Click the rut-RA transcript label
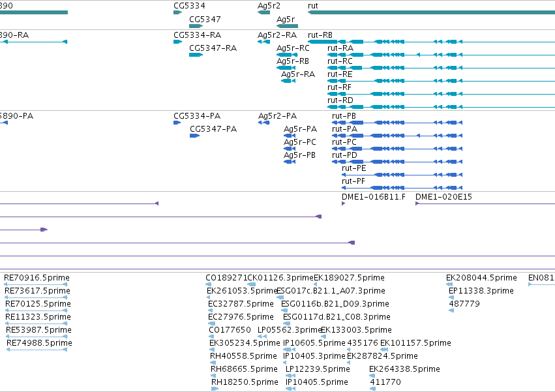The width and height of the screenshot is (555, 392). coord(340,48)
